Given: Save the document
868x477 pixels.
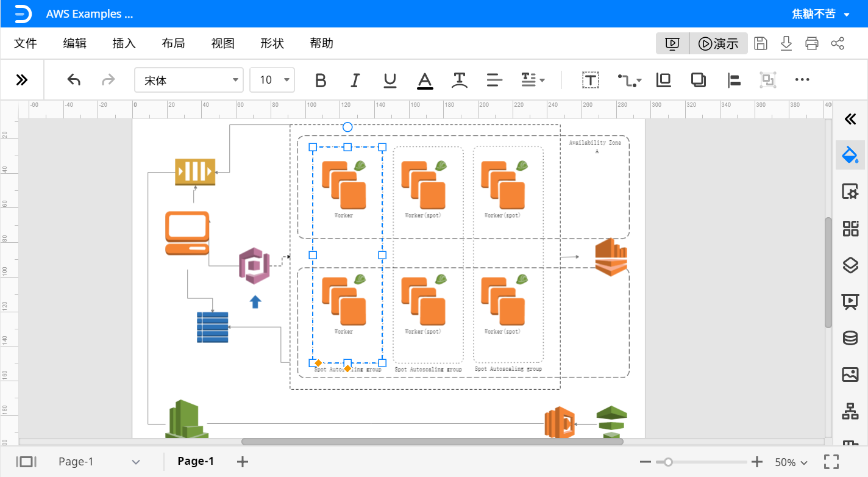Looking at the screenshot, I should point(760,43).
